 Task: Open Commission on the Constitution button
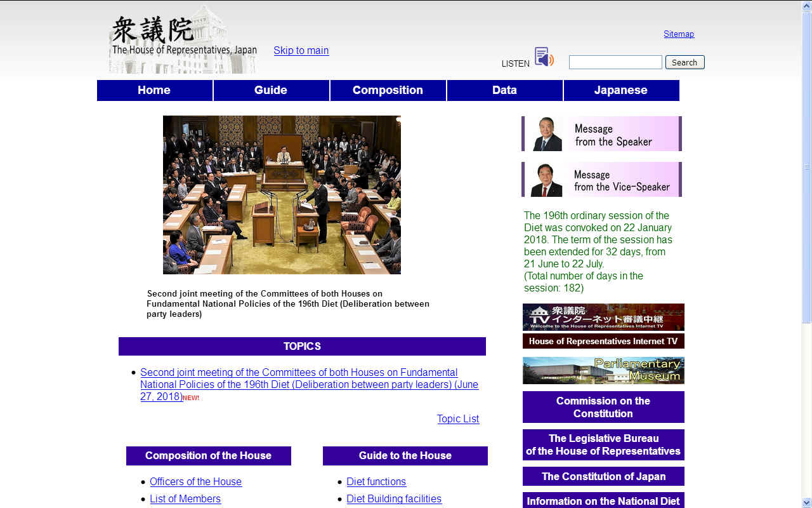603,407
